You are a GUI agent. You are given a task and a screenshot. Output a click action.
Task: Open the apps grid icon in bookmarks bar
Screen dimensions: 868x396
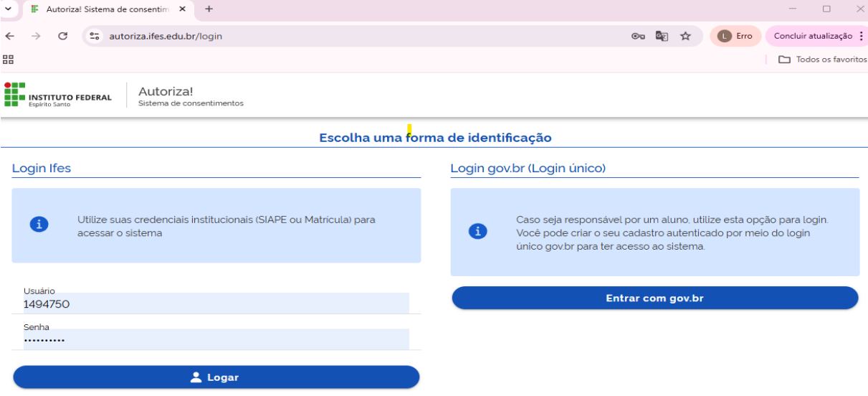pyautogui.click(x=9, y=60)
